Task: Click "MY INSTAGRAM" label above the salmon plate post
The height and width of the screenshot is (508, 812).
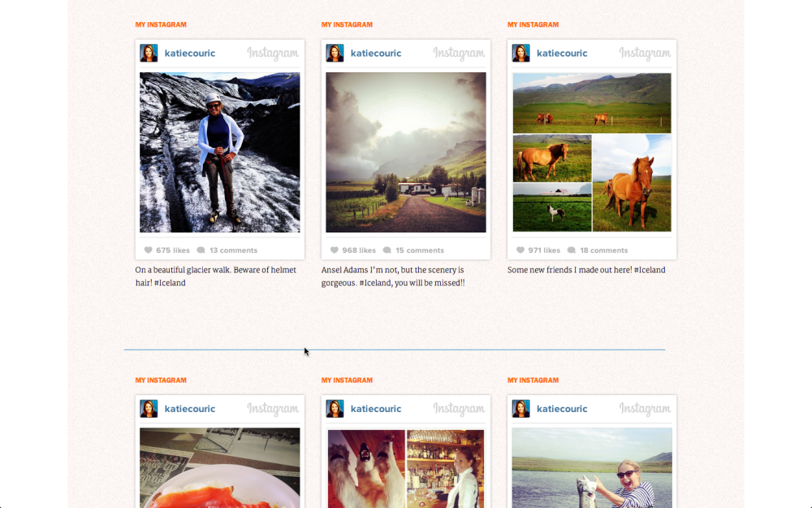Action: (161, 380)
